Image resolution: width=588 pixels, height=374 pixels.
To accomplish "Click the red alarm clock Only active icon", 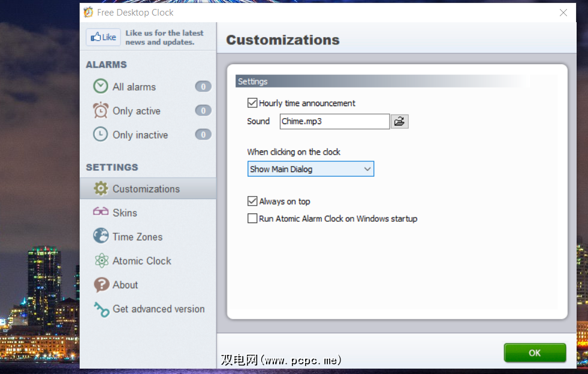I will pyautogui.click(x=101, y=110).
